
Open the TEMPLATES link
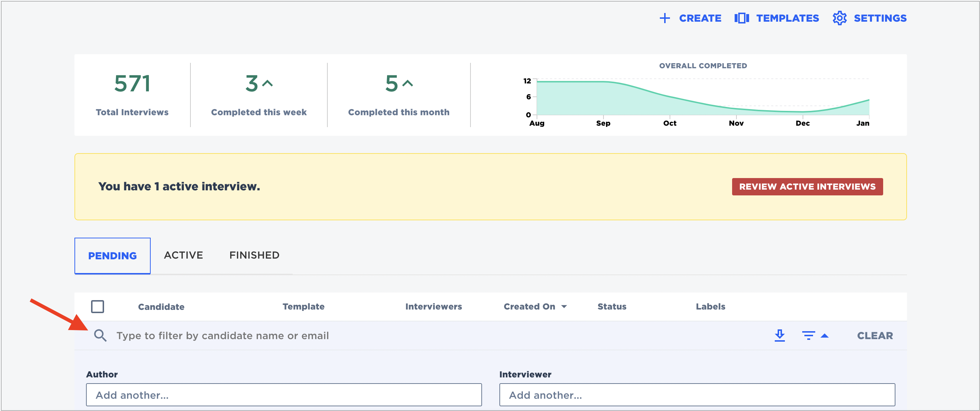pyautogui.click(x=787, y=18)
